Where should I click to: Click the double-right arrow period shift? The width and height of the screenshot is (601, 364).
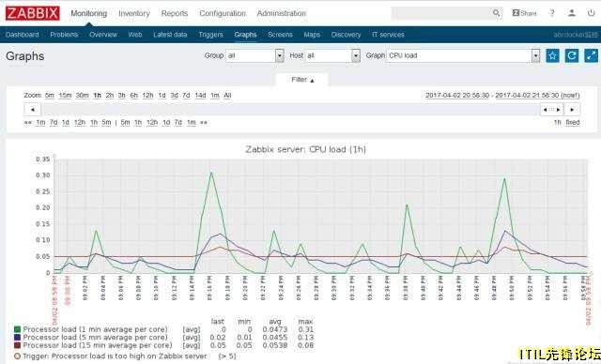click(x=204, y=123)
